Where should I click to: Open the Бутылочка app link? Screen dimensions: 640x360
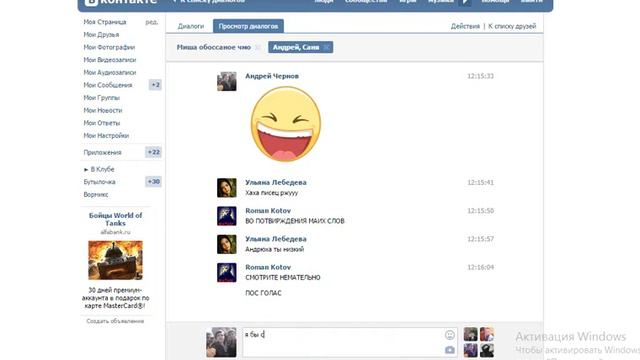click(x=100, y=182)
